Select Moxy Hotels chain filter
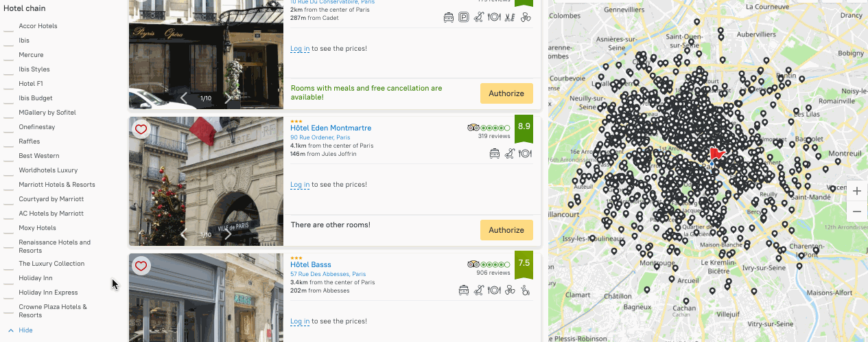 (x=9, y=229)
